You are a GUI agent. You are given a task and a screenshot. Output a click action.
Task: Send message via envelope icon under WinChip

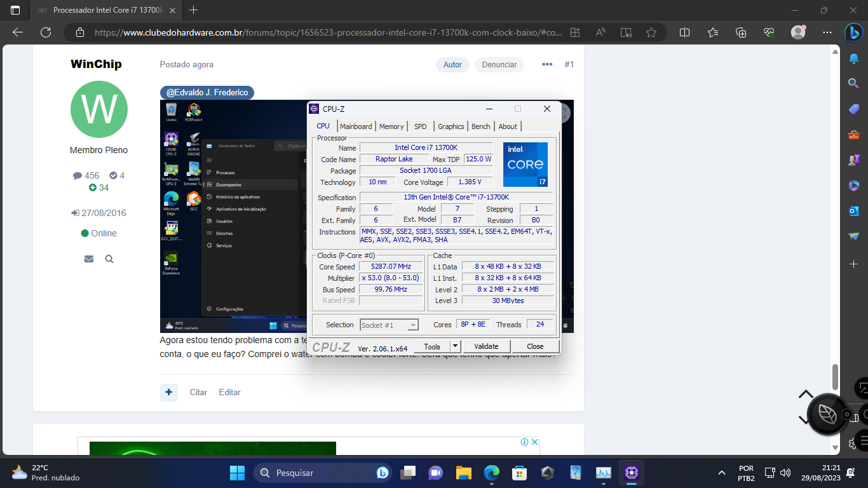[88, 259]
